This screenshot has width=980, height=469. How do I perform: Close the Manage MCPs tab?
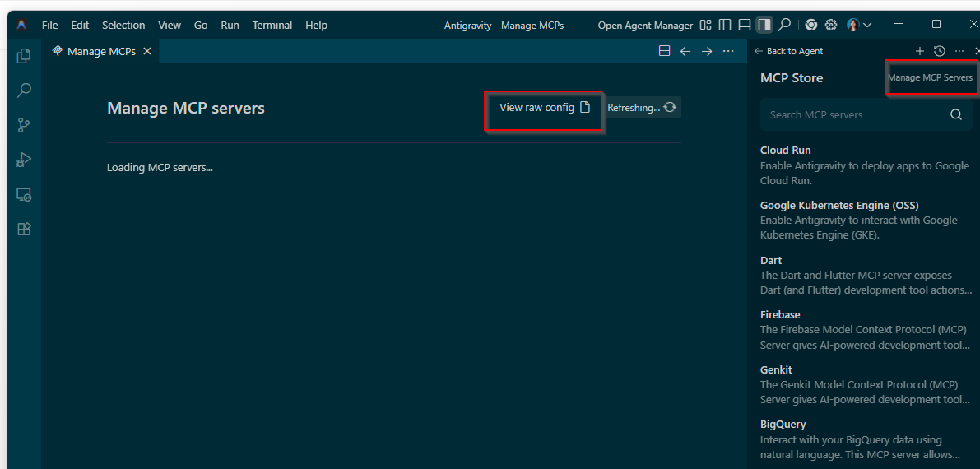[x=147, y=51]
